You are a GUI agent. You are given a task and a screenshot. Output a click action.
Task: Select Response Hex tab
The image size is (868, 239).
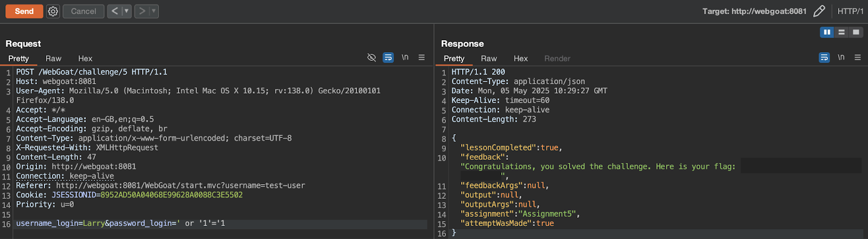[x=521, y=58]
